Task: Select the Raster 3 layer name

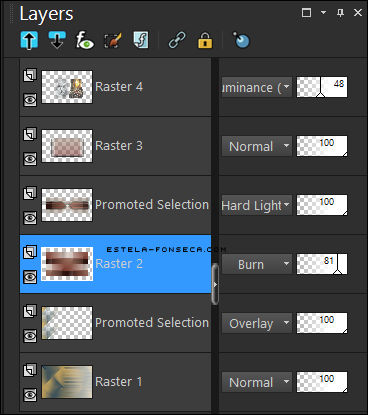Action: pyautogui.click(x=119, y=146)
